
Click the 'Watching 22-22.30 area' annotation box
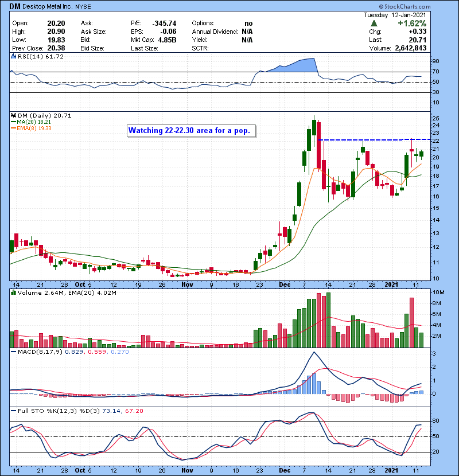192,131
